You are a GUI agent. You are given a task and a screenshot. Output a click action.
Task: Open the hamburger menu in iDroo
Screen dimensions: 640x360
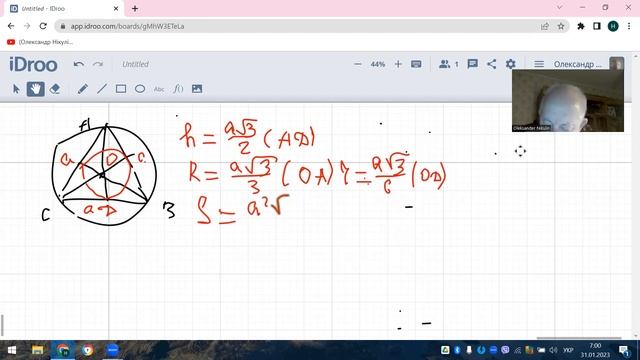click(x=539, y=64)
